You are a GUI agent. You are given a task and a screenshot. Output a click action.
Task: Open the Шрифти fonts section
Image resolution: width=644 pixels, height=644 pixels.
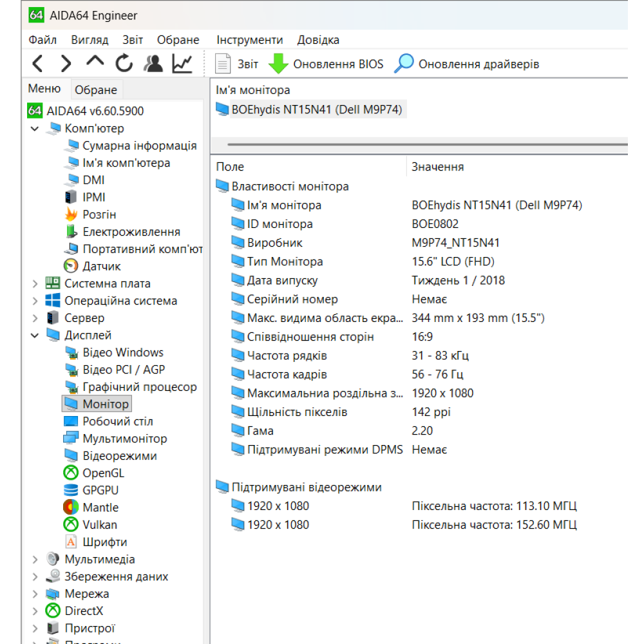pyautogui.click(x=106, y=542)
